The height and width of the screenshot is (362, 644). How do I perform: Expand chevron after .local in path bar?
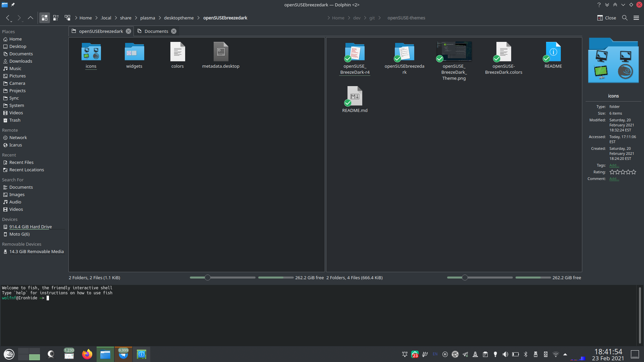(x=116, y=18)
